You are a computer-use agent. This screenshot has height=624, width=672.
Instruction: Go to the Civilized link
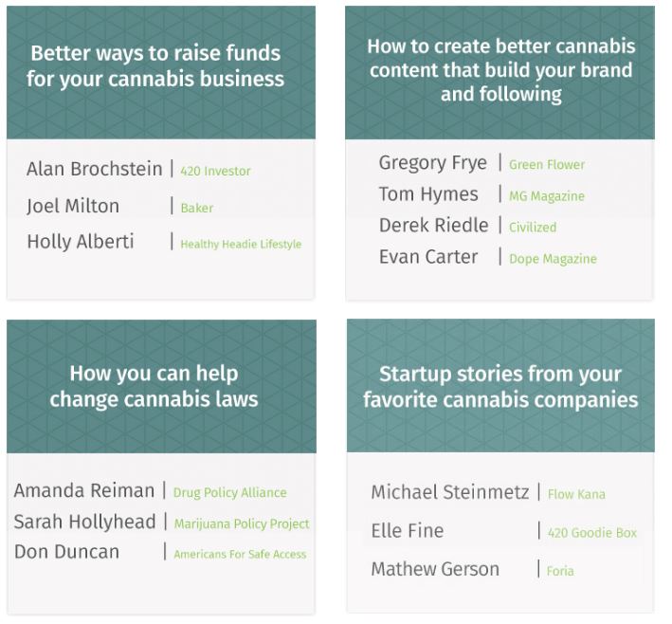(533, 228)
